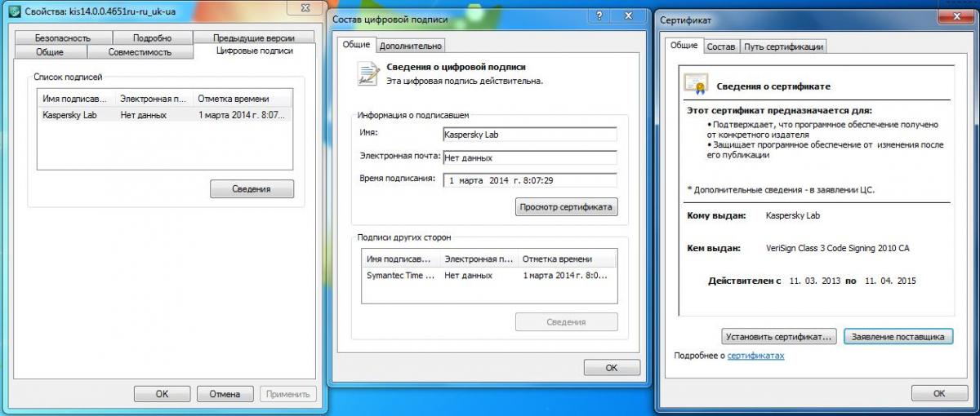Close the Сертификат window

click(955, 15)
